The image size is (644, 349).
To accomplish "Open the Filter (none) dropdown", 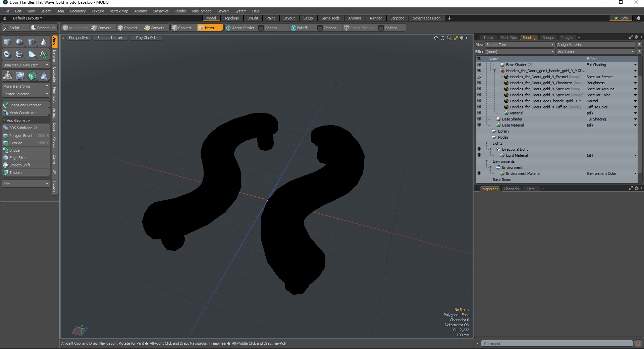I will point(520,52).
